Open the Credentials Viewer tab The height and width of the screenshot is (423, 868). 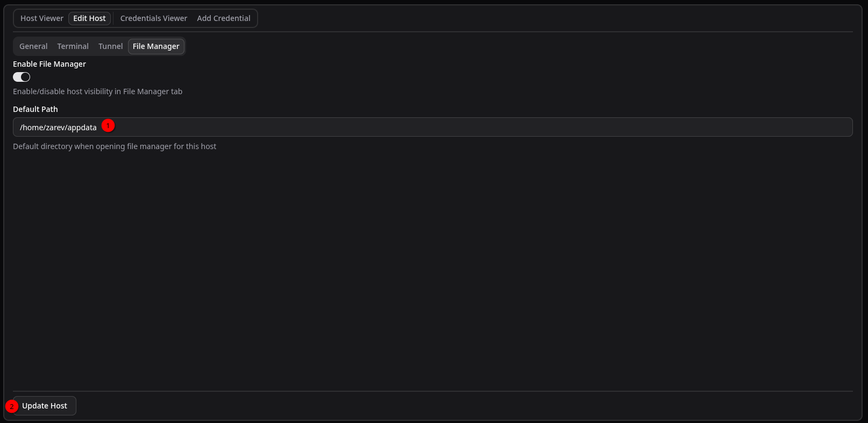point(154,18)
